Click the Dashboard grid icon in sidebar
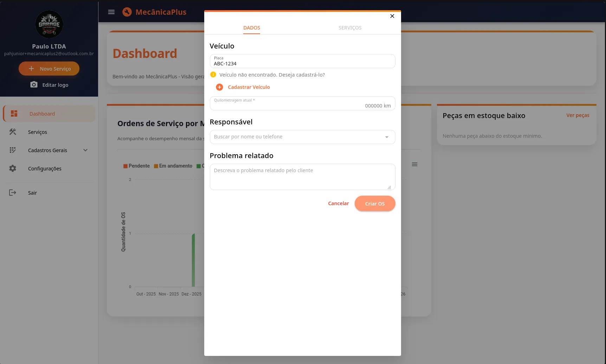The width and height of the screenshot is (606, 364). coord(14,113)
